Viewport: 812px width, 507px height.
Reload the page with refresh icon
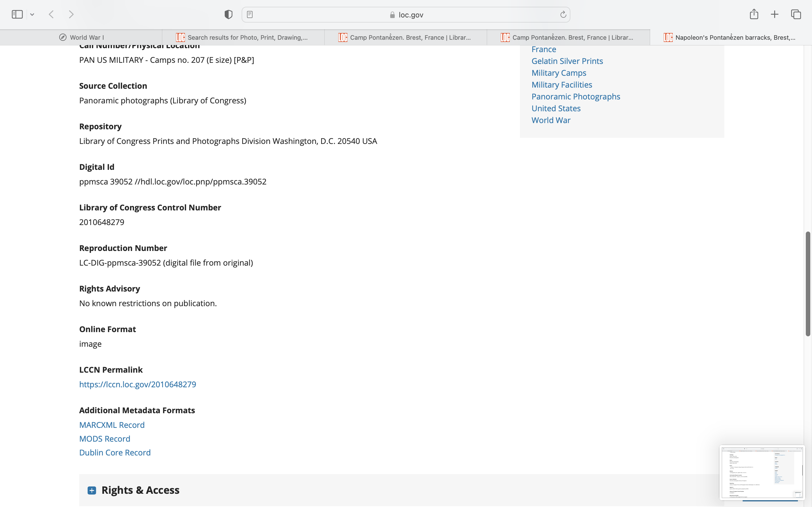[563, 14]
